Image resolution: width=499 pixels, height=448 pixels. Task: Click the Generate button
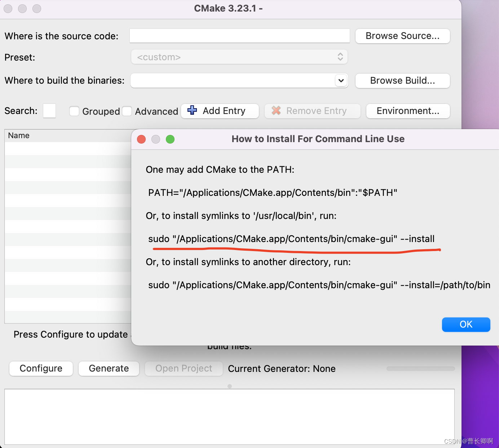point(109,368)
